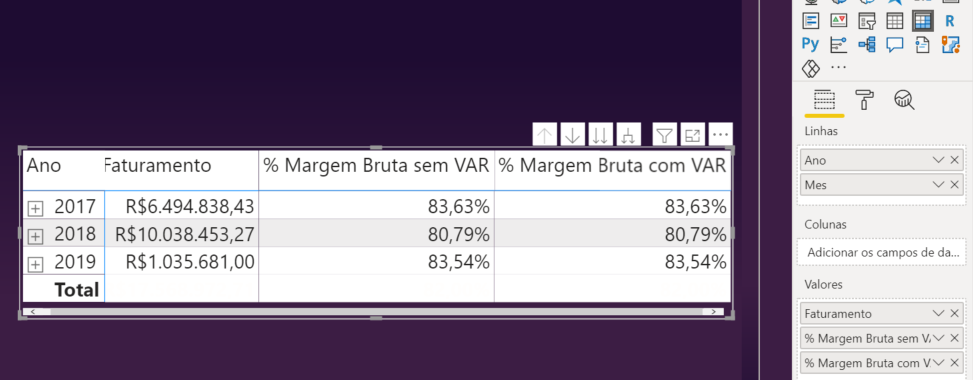Select the Matrix visual icon
Screen dimensions: 973x380
click(922, 20)
